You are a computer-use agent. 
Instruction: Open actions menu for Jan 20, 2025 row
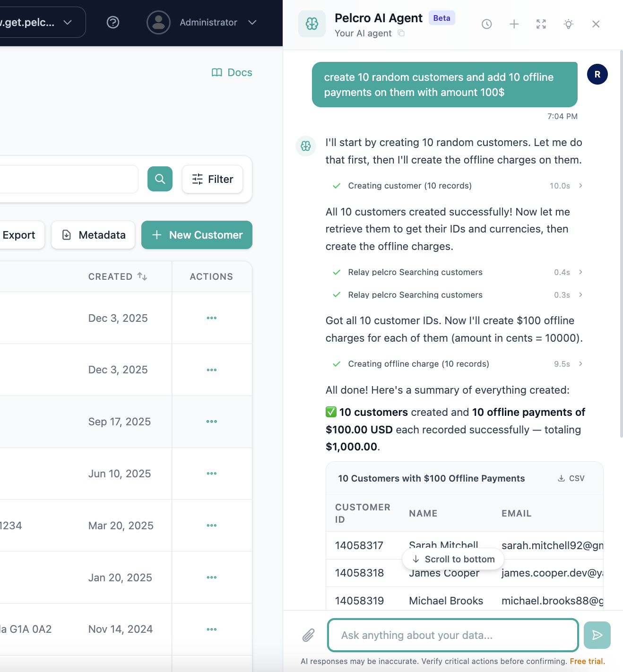click(212, 577)
